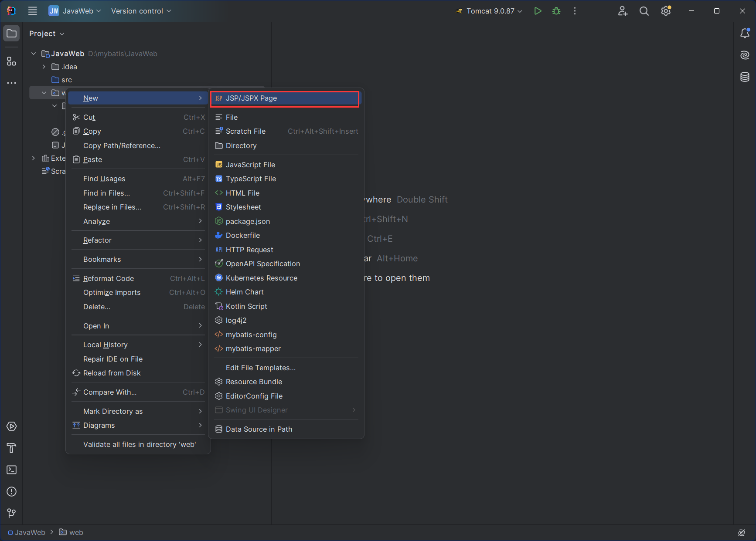The image size is (756, 541).
Task: Open the Problems tool window
Action: 12,492
